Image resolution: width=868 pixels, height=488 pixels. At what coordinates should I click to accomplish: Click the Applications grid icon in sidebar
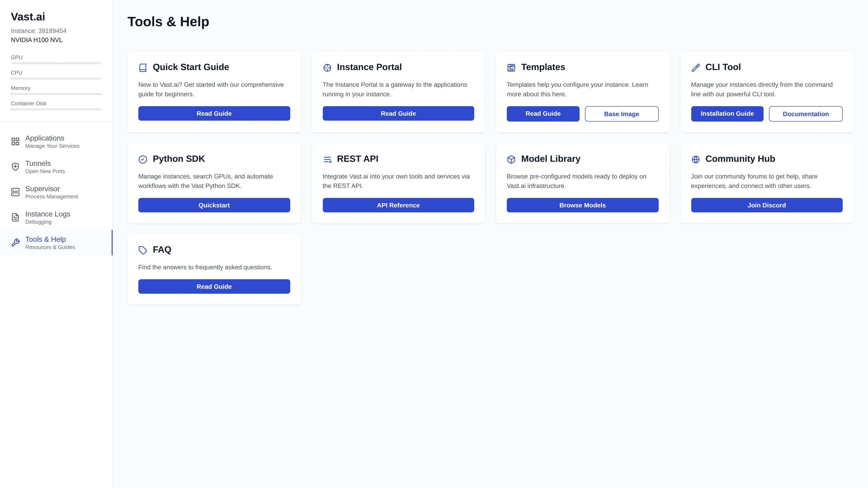[15, 141]
